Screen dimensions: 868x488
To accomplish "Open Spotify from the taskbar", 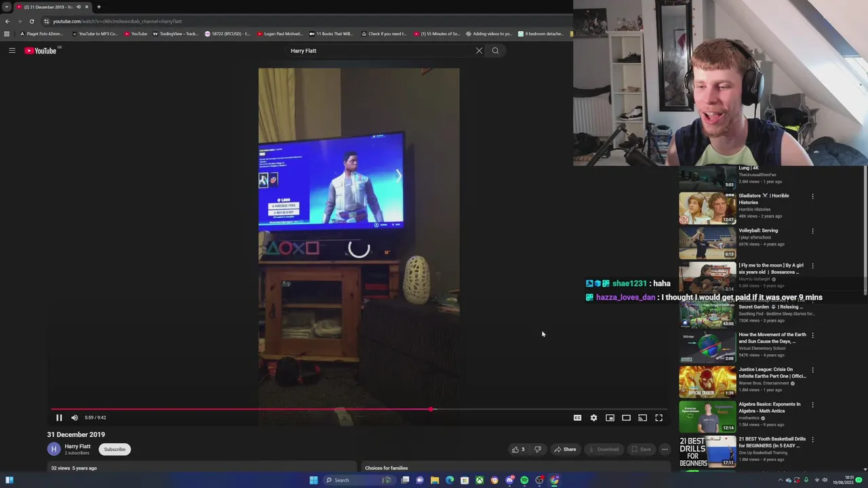I will pyautogui.click(x=524, y=480).
